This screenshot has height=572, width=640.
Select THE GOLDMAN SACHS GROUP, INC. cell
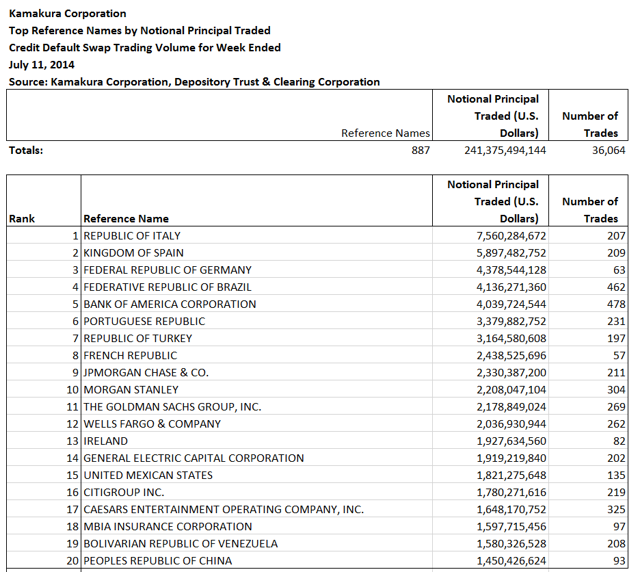256,407
